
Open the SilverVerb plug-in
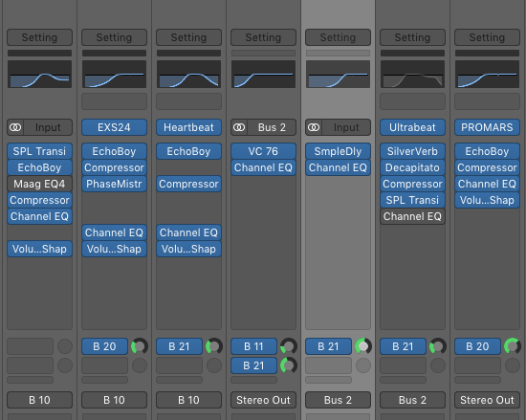(412, 151)
